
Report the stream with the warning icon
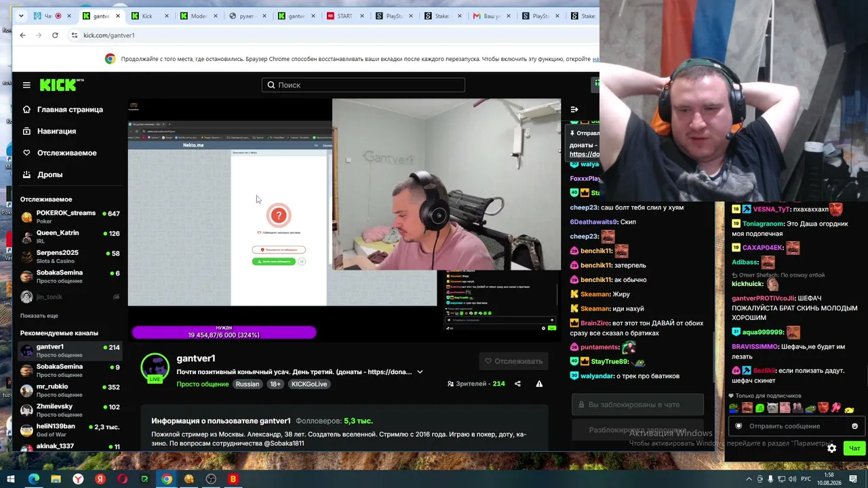tap(539, 384)
